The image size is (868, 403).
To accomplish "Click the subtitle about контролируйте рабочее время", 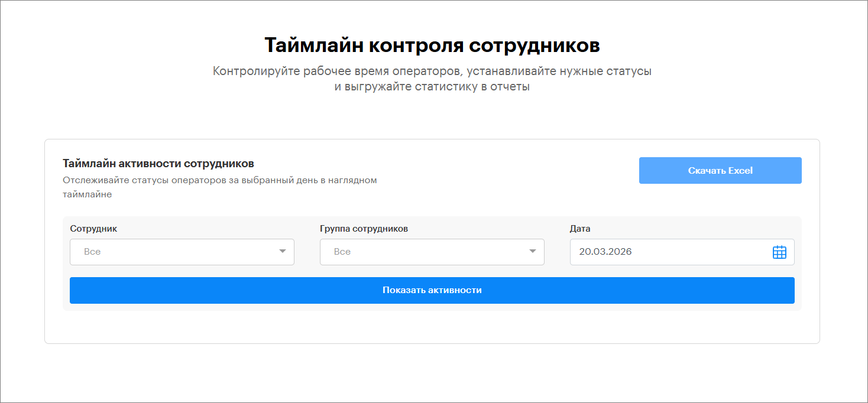I will pos(432,71).
